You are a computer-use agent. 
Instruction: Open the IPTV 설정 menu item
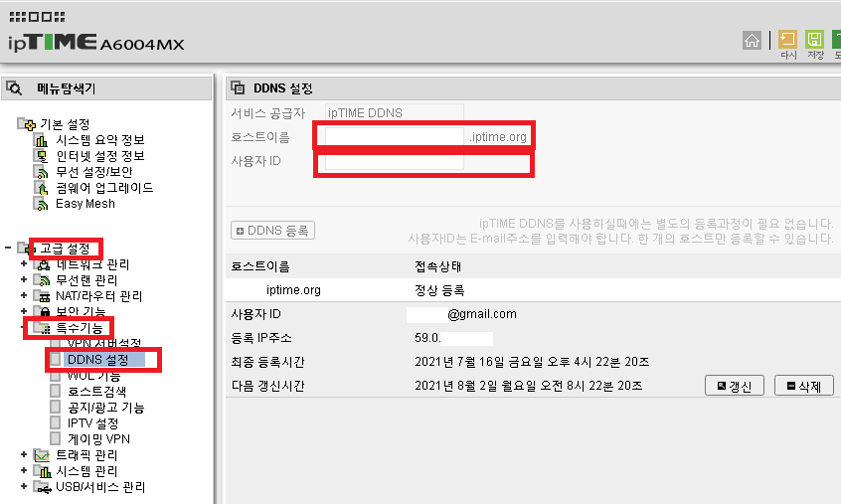tap(92, 423)
